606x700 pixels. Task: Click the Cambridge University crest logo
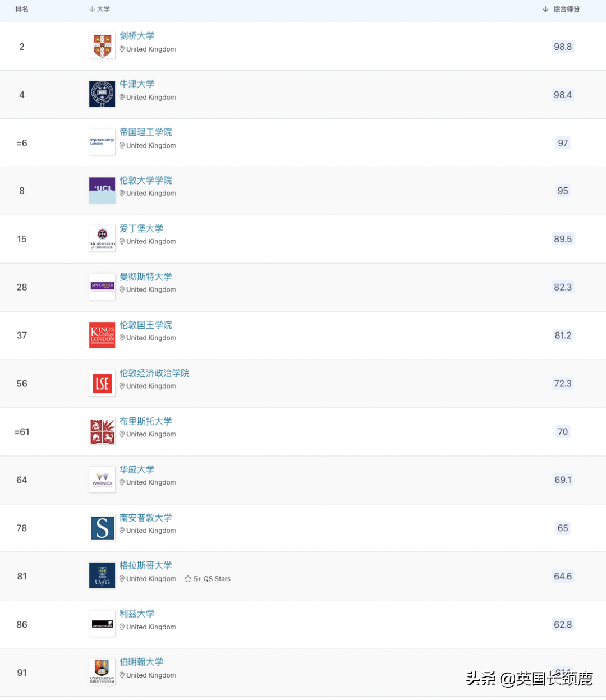point(102,46)
